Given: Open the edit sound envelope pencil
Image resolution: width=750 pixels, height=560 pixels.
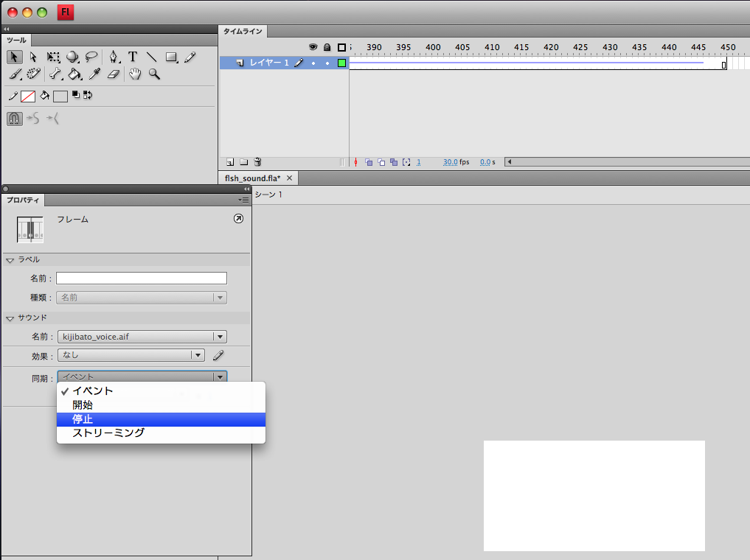Looking at the screenshot, I should point(218,355).
